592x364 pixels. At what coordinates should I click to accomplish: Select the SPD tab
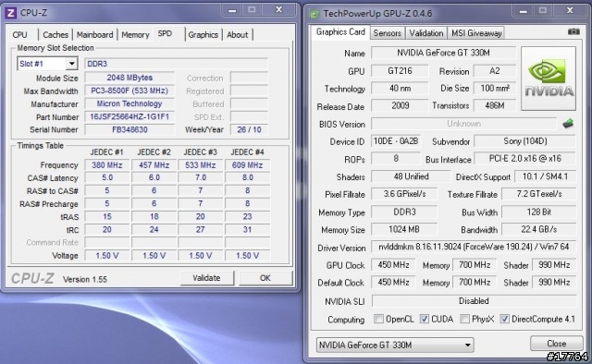[x=165, y=33]
